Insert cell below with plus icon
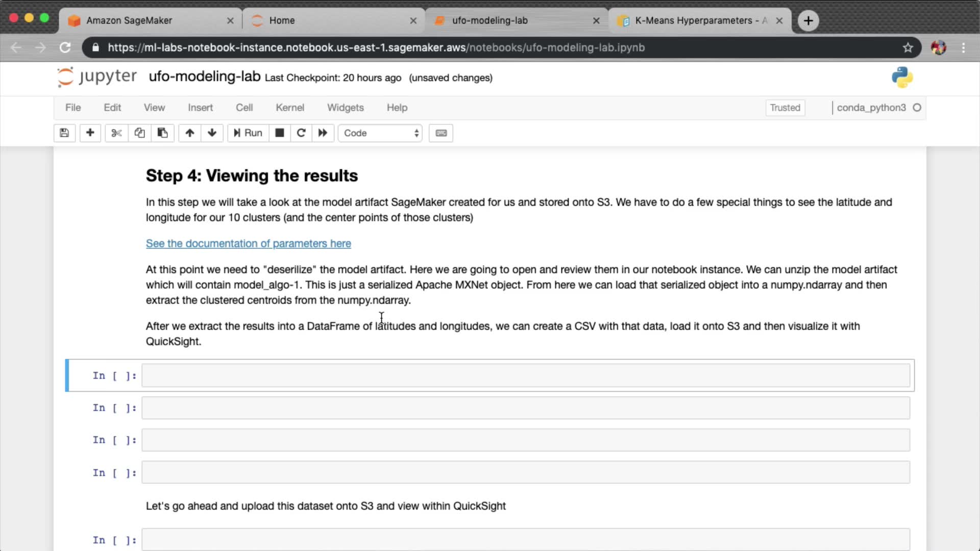The width and height of the screenshot is (980, 551). coord(90,133)
